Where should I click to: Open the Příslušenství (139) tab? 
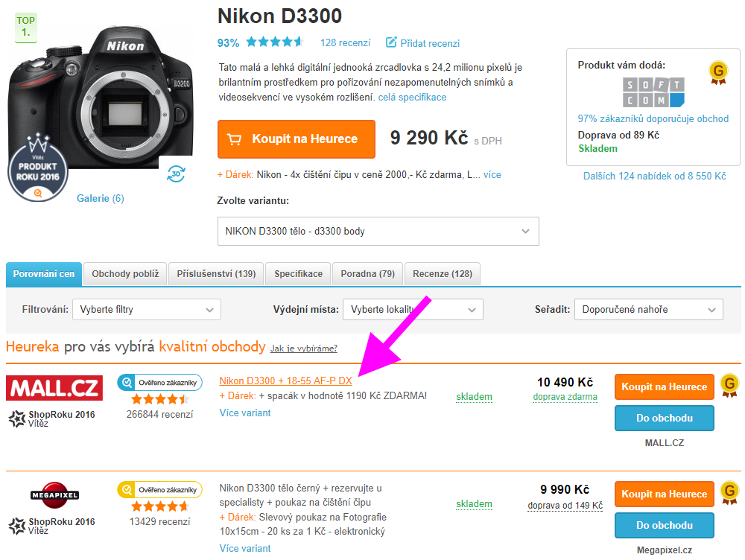[216, 274]
